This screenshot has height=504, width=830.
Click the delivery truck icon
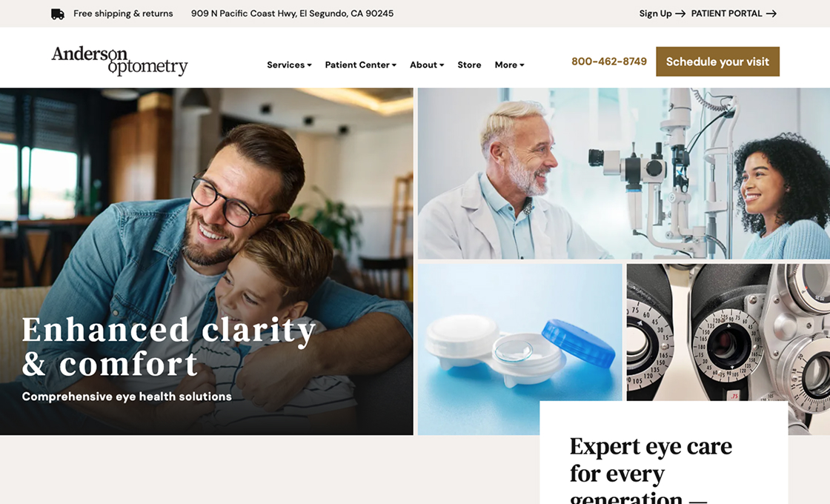58,14
